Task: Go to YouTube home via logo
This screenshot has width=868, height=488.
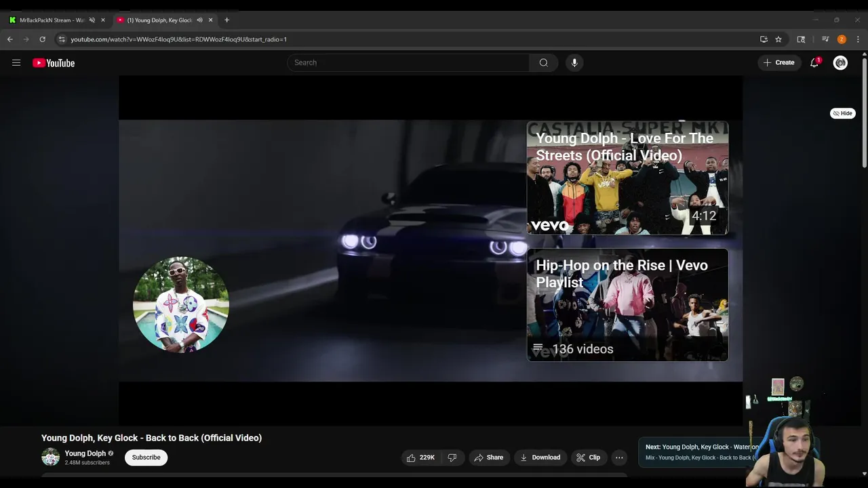Action: pos(54,63)
